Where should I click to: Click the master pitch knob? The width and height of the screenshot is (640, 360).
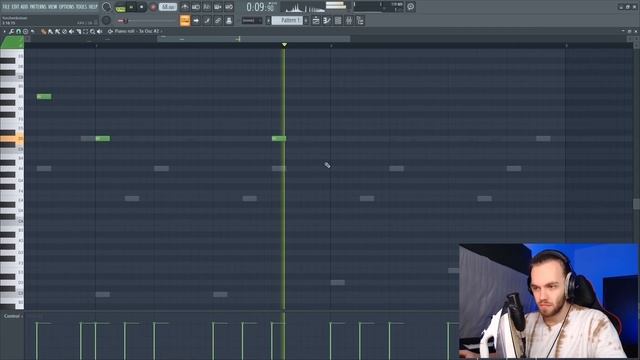pos(106,20)
